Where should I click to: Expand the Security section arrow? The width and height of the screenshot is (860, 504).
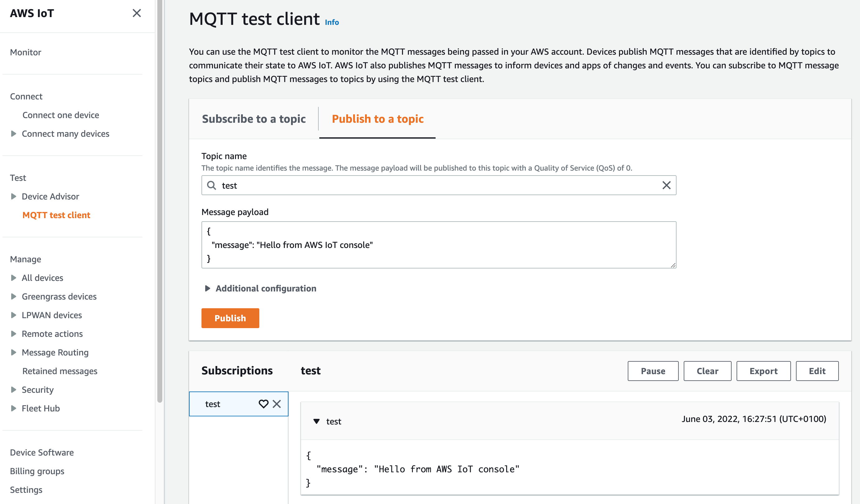click(14, 389)
